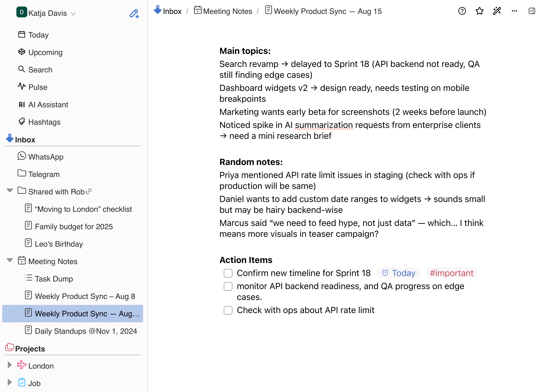545x392 pixels.
Task: Open Daily Standups @Nov 1, 2024 note
Action: tap(86, 331)
